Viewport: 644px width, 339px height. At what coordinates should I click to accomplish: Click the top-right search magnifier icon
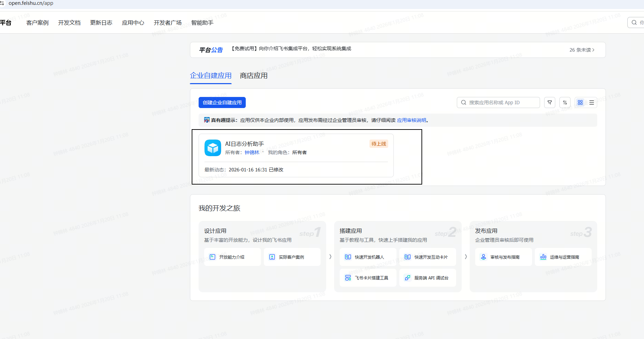(x=634, y=23)
